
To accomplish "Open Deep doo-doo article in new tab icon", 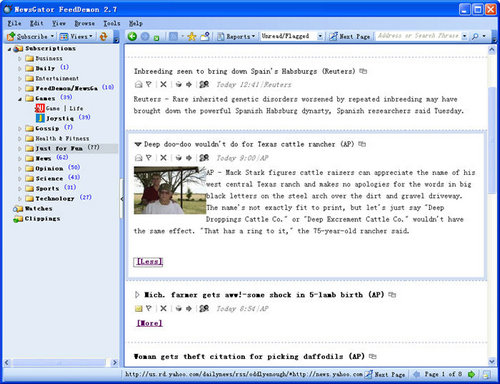I will click(x=362, y=144).
